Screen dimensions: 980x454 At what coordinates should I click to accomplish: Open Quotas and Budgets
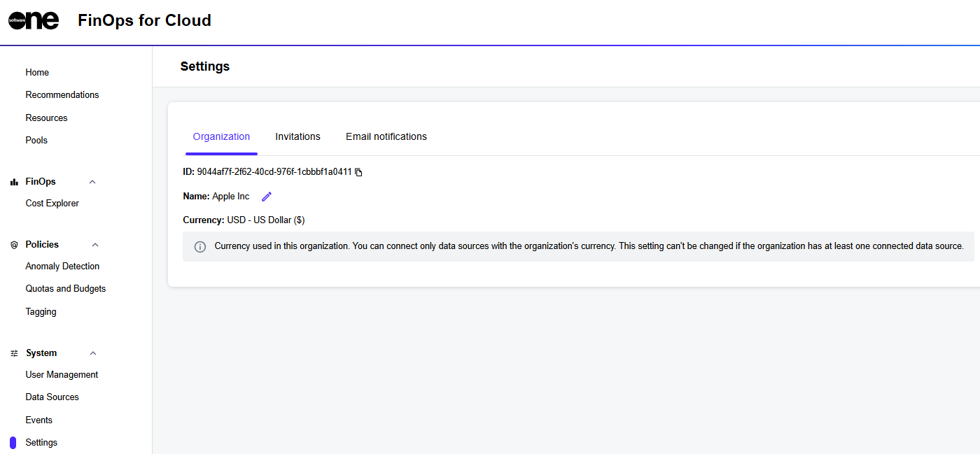[x=66, y=288]
